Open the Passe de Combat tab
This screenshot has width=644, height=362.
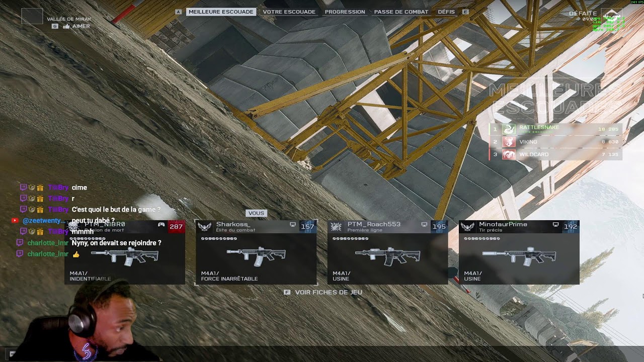(x=401, y=12)
